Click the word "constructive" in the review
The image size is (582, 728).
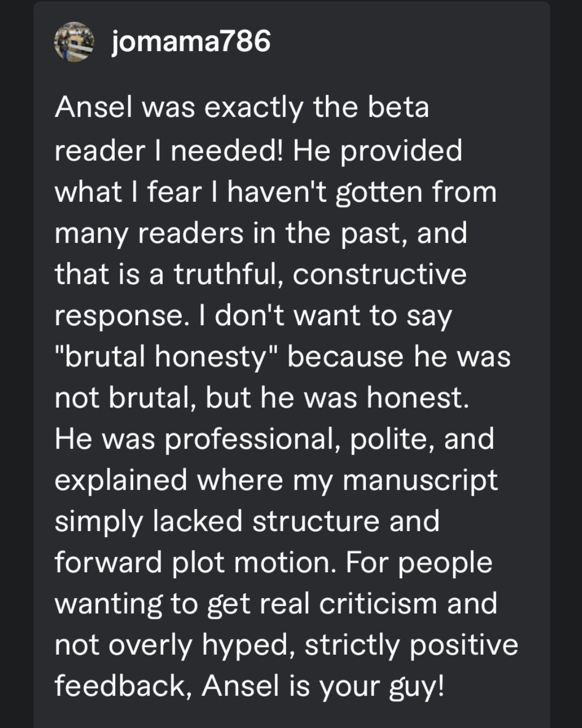click(379, 274)
